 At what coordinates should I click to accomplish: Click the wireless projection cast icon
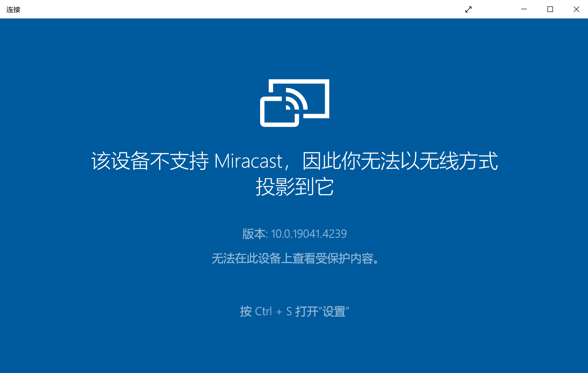click(295, 102)
